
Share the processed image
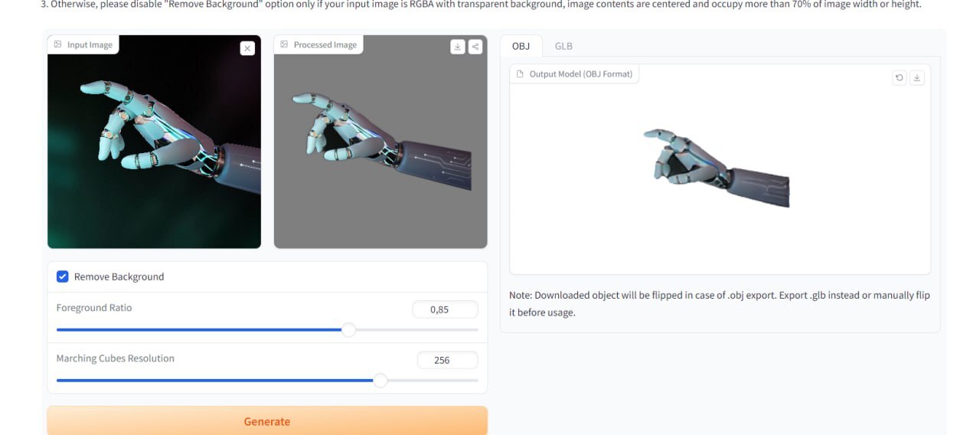(475, 47)
